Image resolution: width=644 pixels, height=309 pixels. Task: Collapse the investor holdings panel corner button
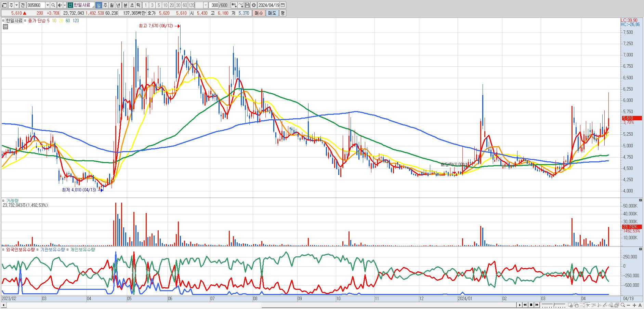[641, 249]
